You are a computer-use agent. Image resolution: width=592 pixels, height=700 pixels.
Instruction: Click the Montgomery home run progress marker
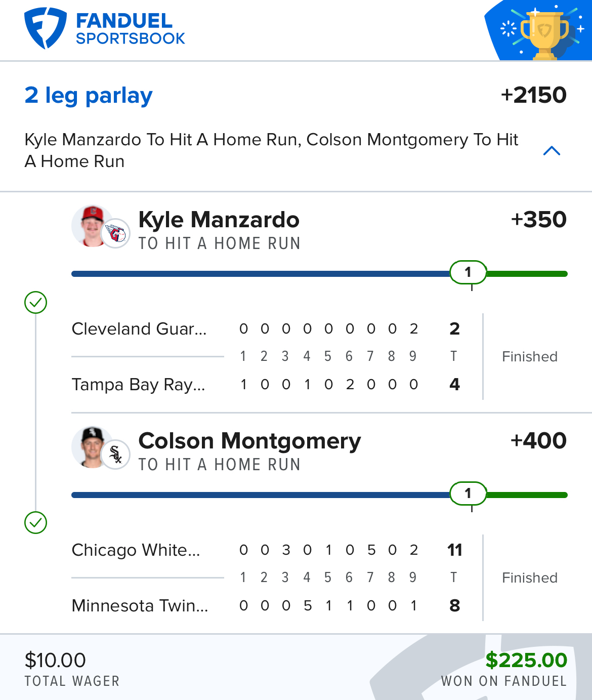tap(468, 493)
